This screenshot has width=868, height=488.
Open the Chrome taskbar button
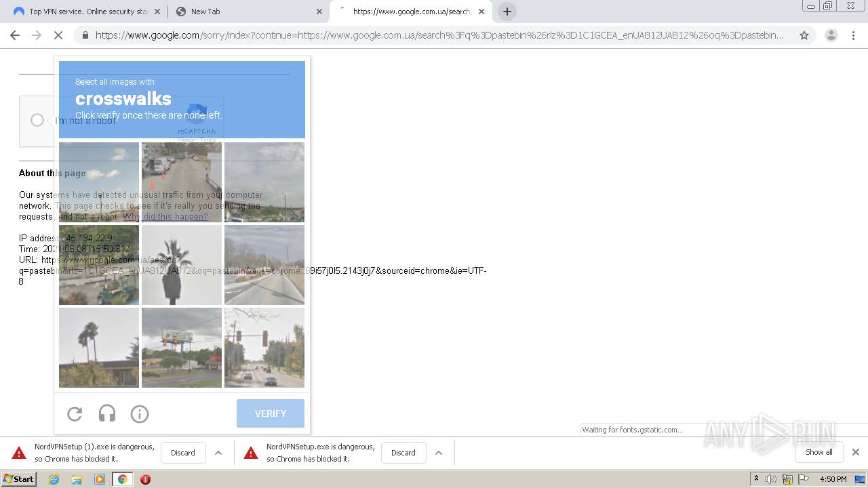pyautogui.click(x=122, y=479)
